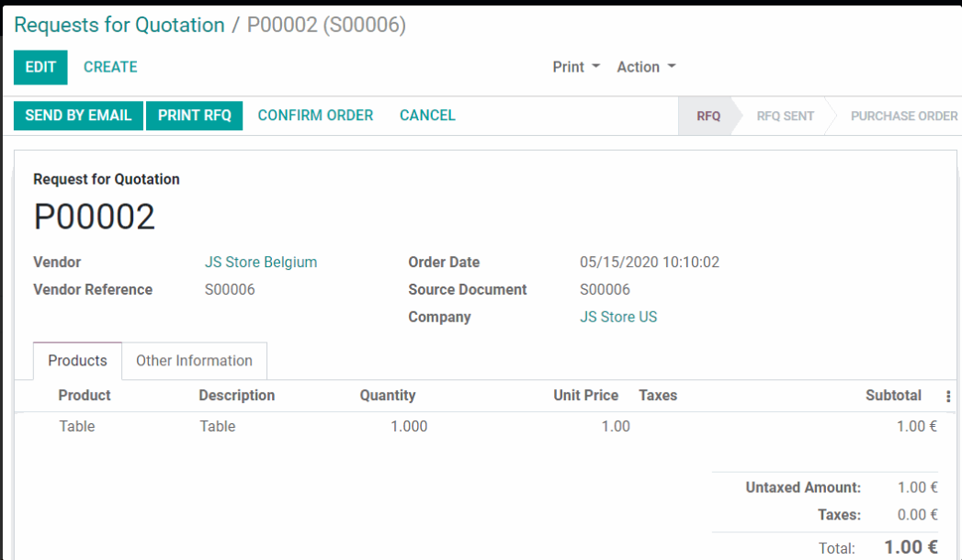The height and width of the screenshot is (560, 962).
Task: Open the JS Store Belgium vendor link
Action: point(261,263)
